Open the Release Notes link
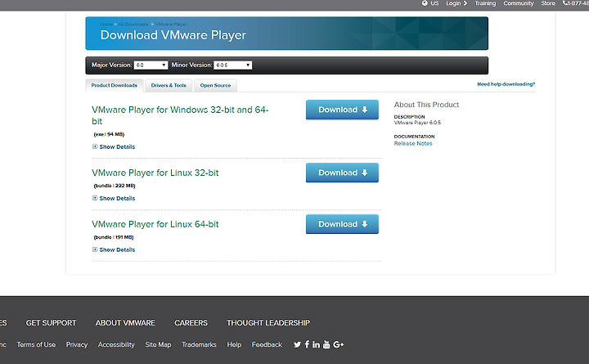 tap(413, 143)
